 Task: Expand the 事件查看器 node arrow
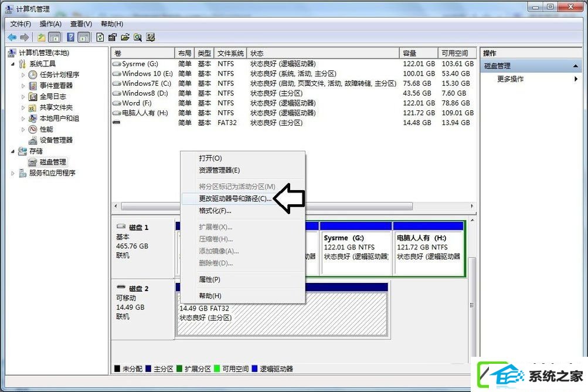[x=23, y=86]
